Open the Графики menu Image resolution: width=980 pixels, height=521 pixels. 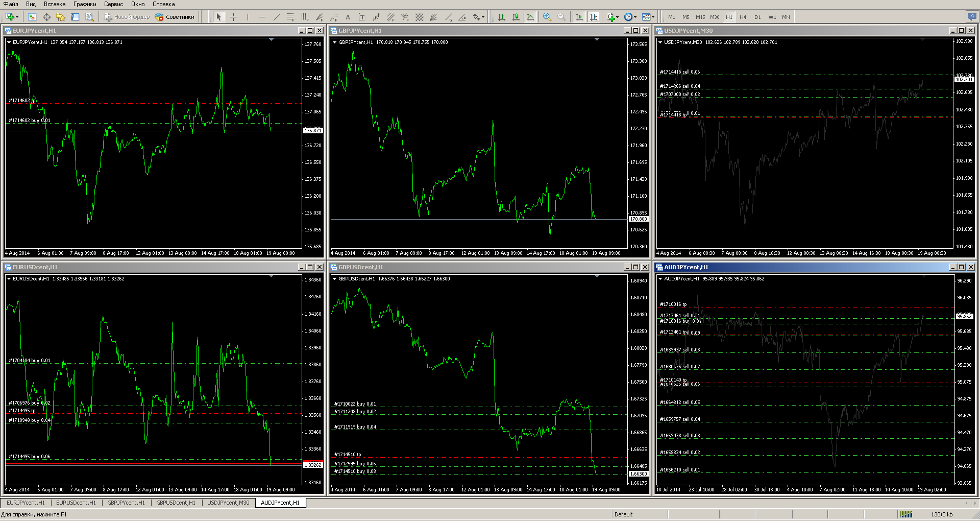[85, 4]
